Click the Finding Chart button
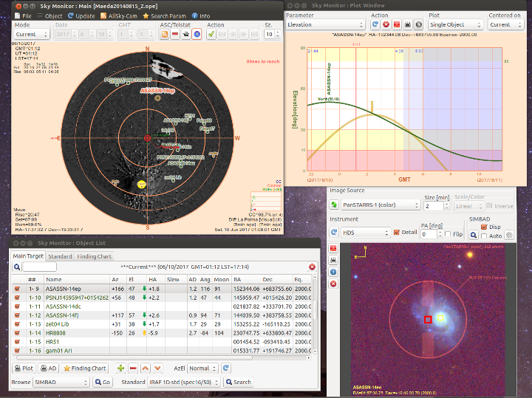This screenshot has height=398, width=532. [x=84, y=368]
